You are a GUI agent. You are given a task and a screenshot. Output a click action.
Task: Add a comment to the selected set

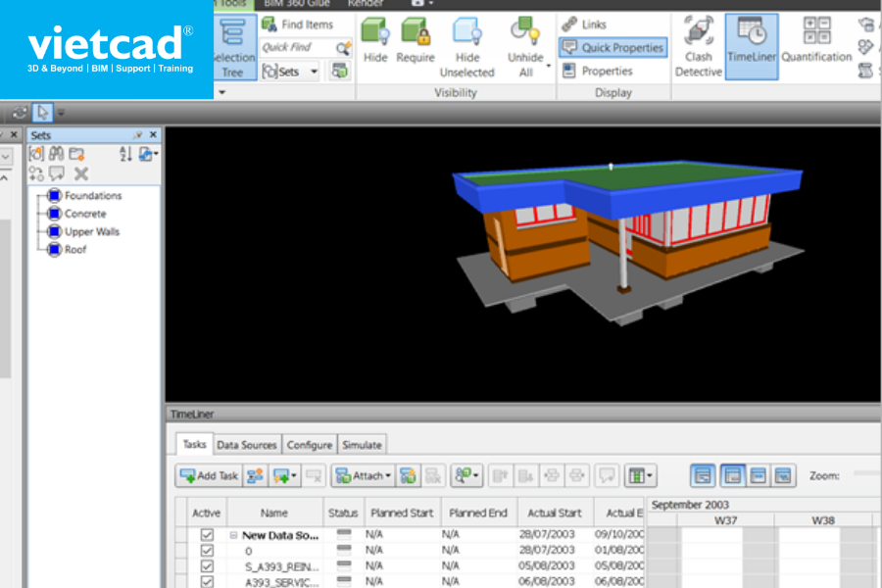pos(57,173)
